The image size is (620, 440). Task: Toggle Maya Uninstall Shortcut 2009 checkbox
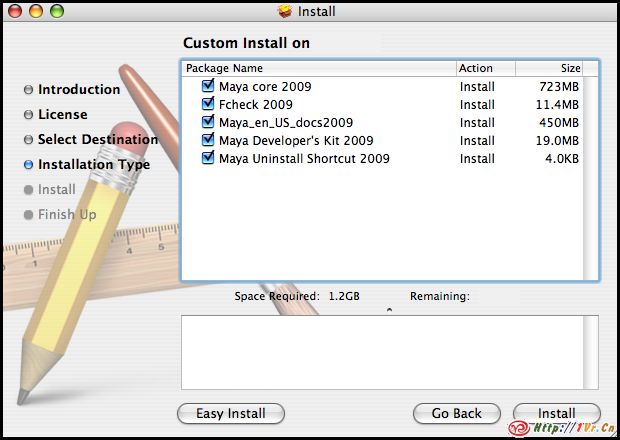[209, 159]
